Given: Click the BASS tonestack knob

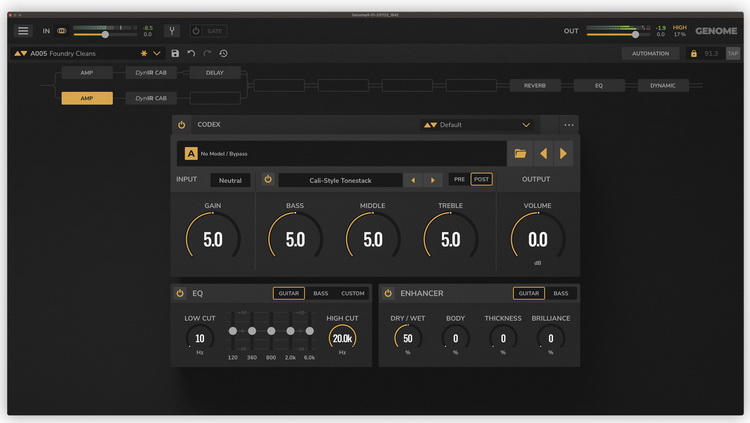Looking at the screenshot, I should (295, 239).
